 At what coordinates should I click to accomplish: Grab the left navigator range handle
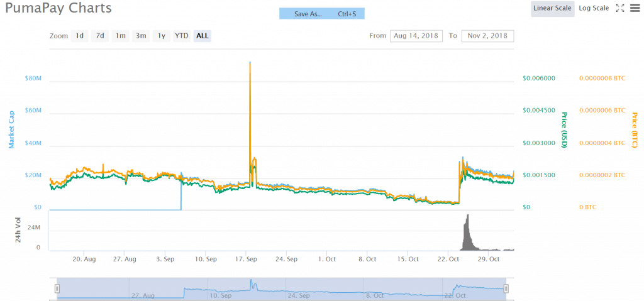[x=57, y=288]
